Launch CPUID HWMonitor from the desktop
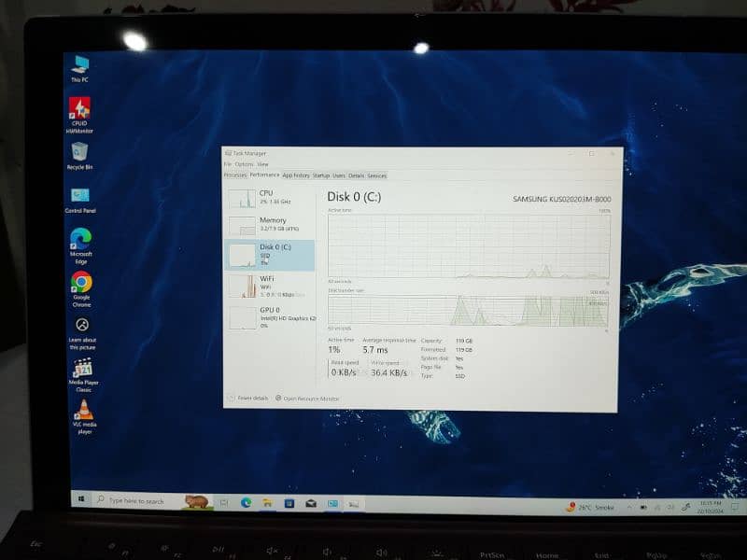The height and width of the screenshot is (560, 747). (79, 115)
